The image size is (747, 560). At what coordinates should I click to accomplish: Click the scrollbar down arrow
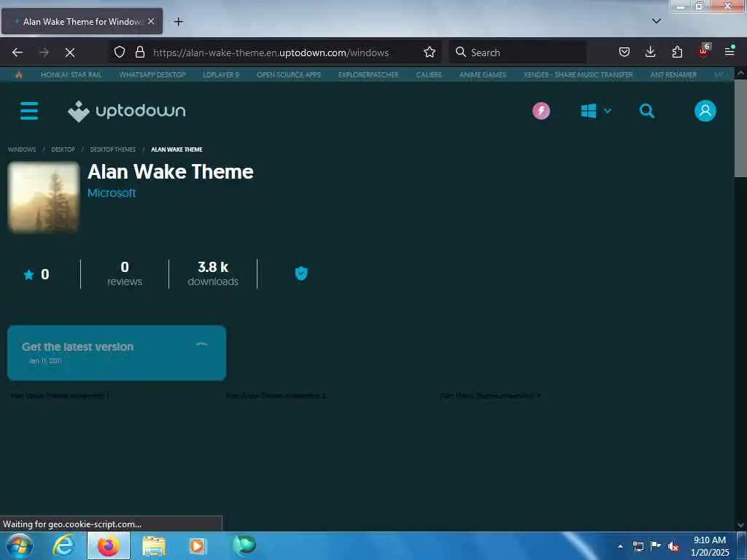(x=740, y=525)
